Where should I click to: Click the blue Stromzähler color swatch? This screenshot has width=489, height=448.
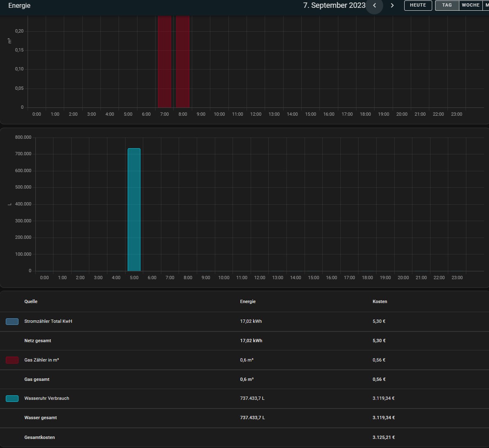[x=12, y=322]
